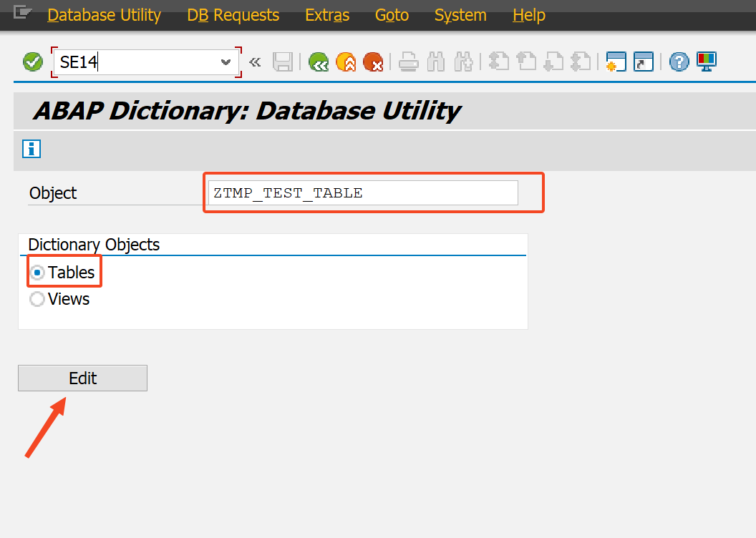Image resolution: width=756 pixels, height=538 pixels.
Task: Click the blue Information icon below the title
Action: 30,149
